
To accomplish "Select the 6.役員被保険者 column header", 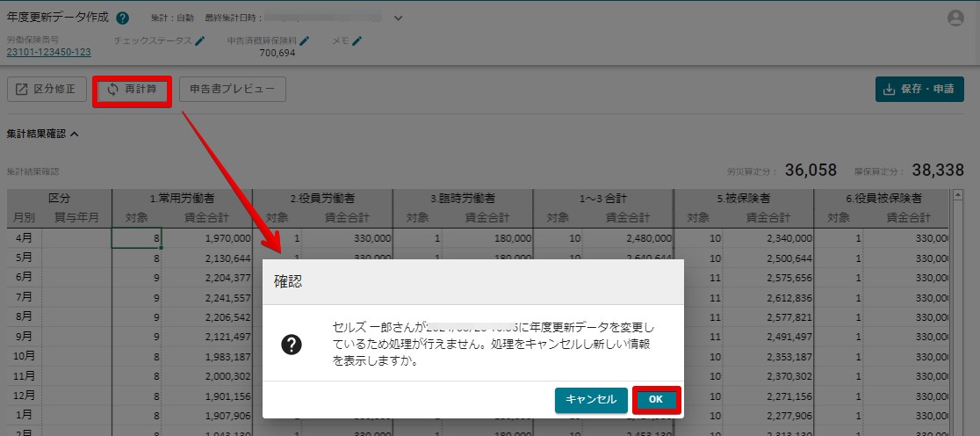I will tap(882, 199).
